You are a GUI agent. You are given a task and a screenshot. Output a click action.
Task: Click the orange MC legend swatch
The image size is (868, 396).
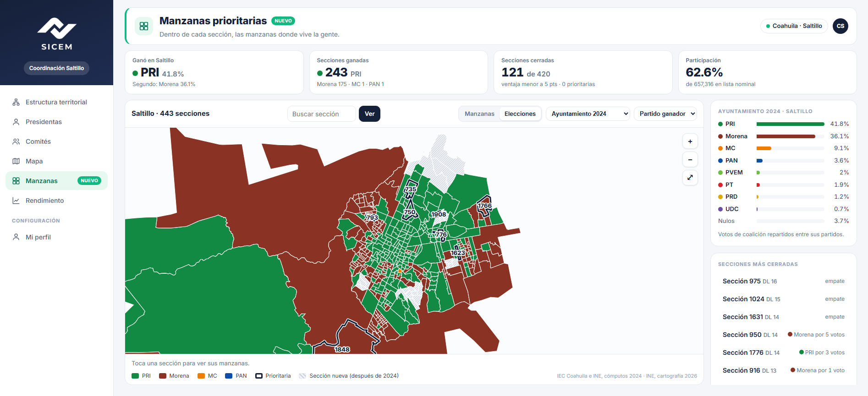coord(201,376)
